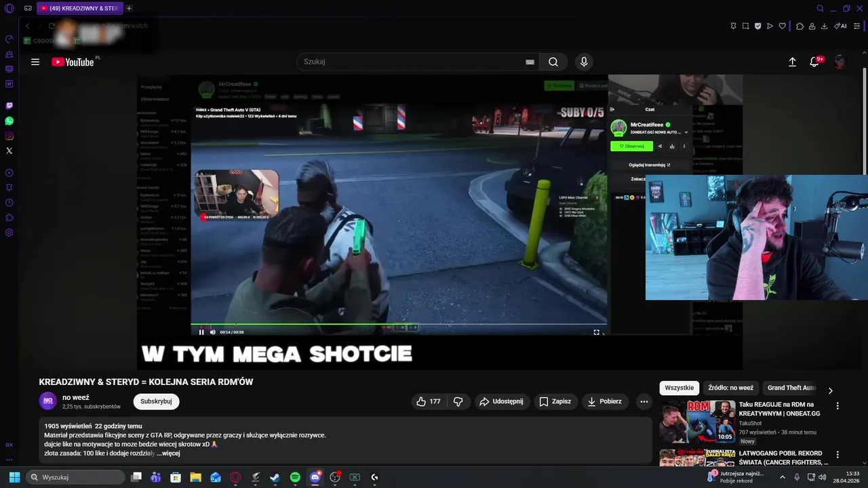Screen dimensions: 868x488
Task: Open X in the Opera sidebar
Action: click(9, 150)
